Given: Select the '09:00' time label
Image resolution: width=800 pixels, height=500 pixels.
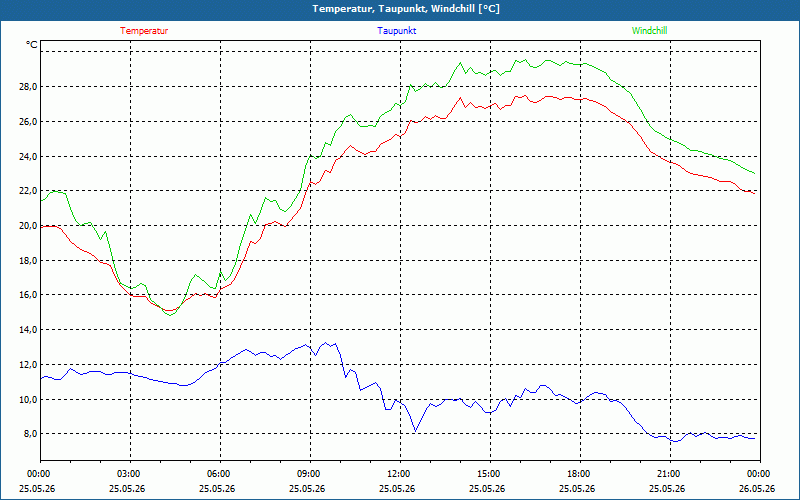Looking at the screenshot, I should [310, 474].
